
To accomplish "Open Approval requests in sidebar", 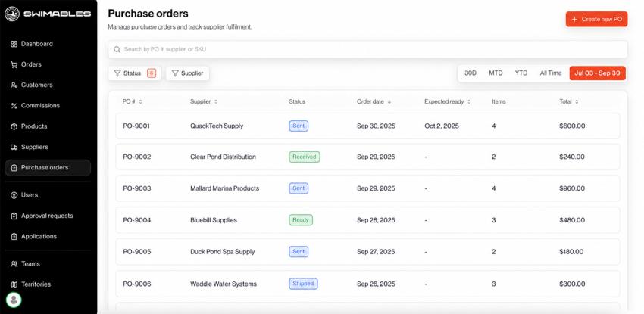I will [48, 216].
